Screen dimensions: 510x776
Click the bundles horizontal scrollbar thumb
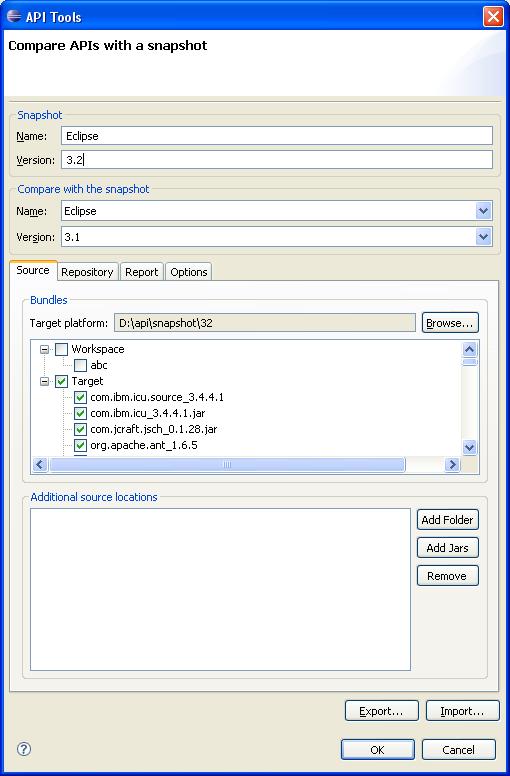click(x=228, y=465)
